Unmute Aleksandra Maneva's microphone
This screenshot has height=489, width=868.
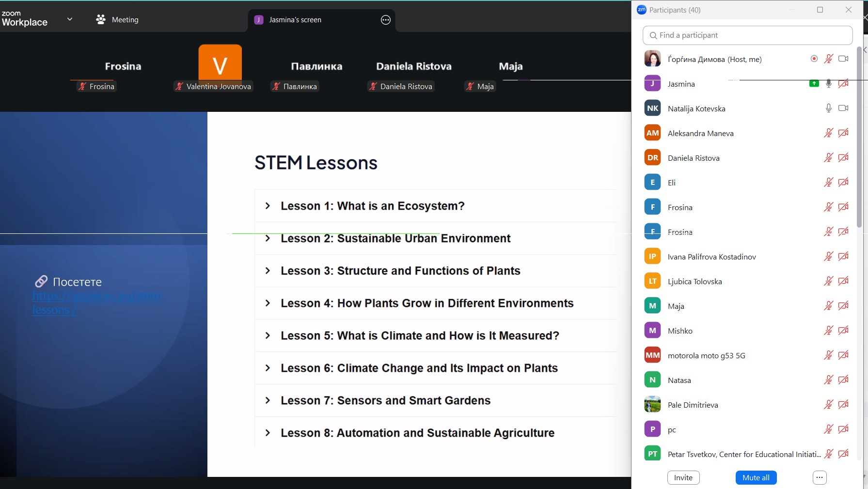coord(828,133)
